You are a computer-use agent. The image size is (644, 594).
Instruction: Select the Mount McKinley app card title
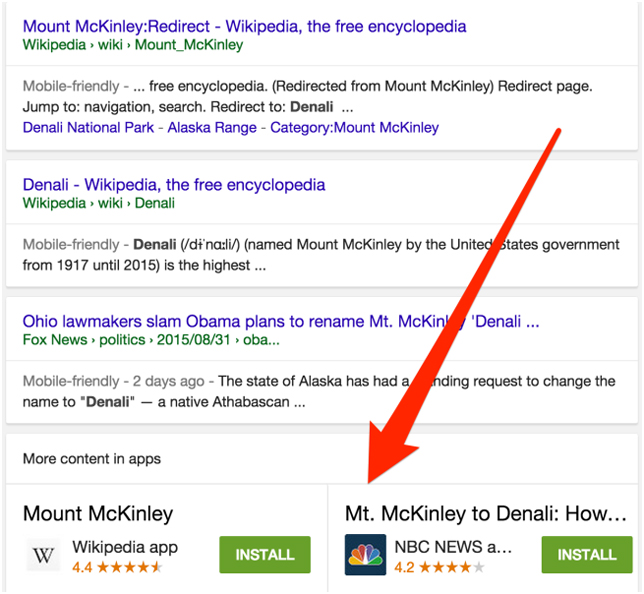pyautogui.click(x=98, y=513)
